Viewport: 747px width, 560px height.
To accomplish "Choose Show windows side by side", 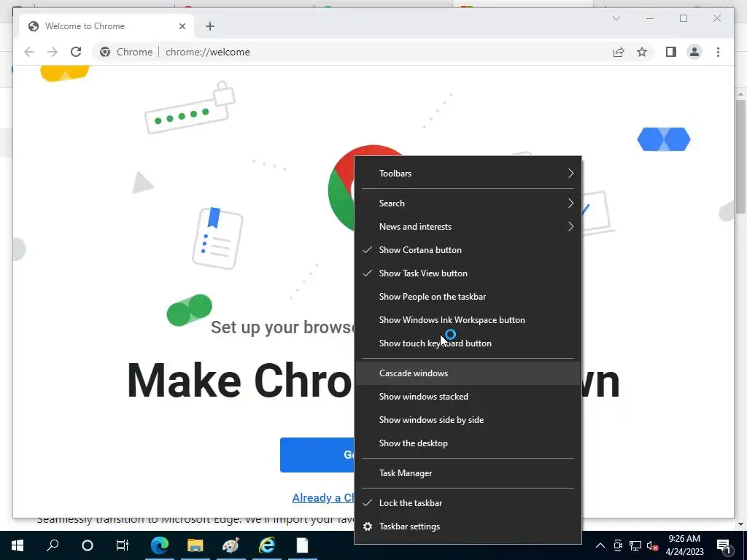I will click(x=468, y=420).
